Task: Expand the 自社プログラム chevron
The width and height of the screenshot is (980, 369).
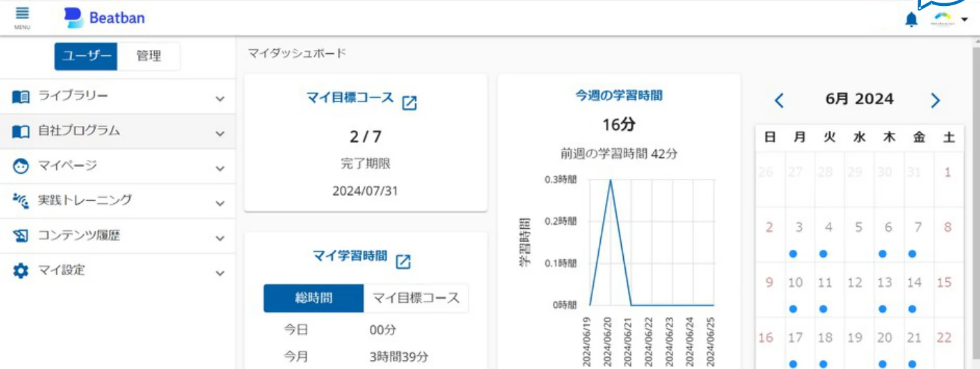Action: pos(220,134)
